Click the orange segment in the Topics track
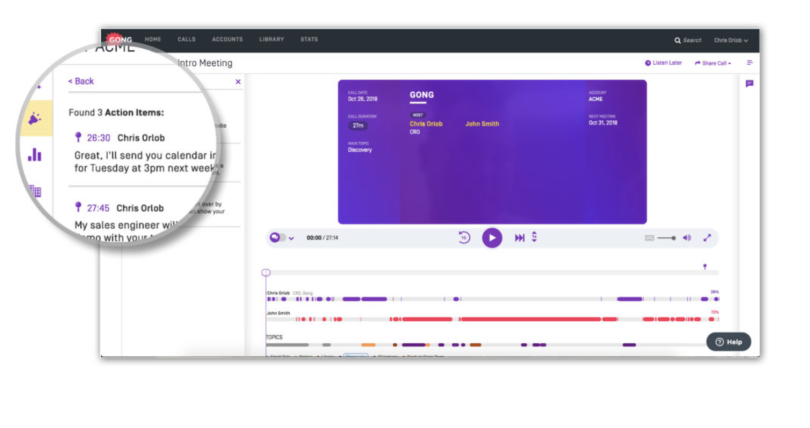The width and height of the screenshot is (810, 428). pyautogui.click(x=368, y=345)
